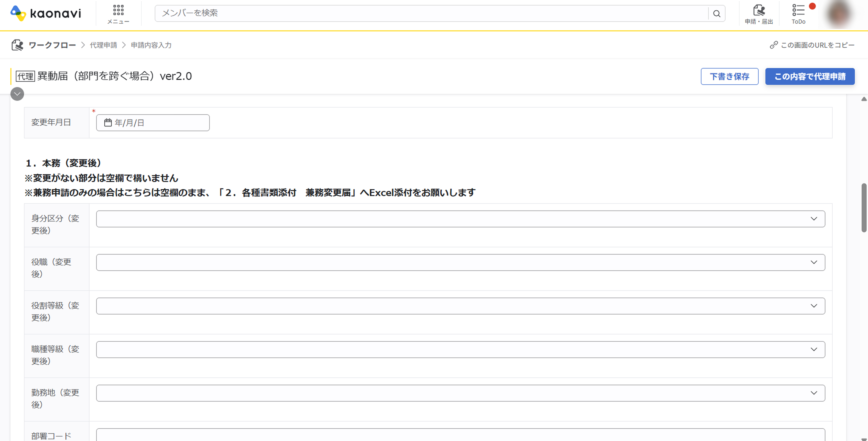Click the user avatar picture
This screenshot has width=868, height=441.
[839, 14]
